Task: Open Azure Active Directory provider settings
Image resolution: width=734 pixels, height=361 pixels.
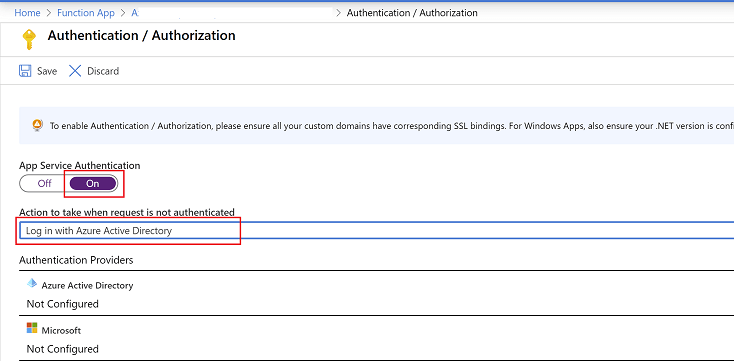Action: pyautogui.click(x=376, y=293)
